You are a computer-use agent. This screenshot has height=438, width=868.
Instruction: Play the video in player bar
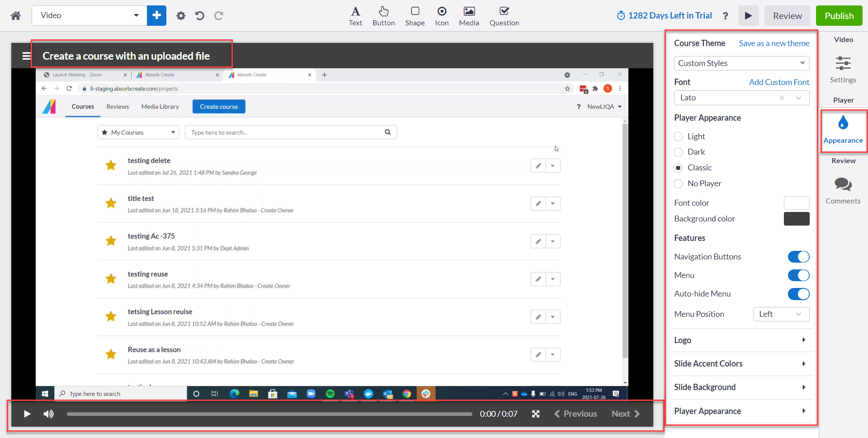tap(27, 414)
